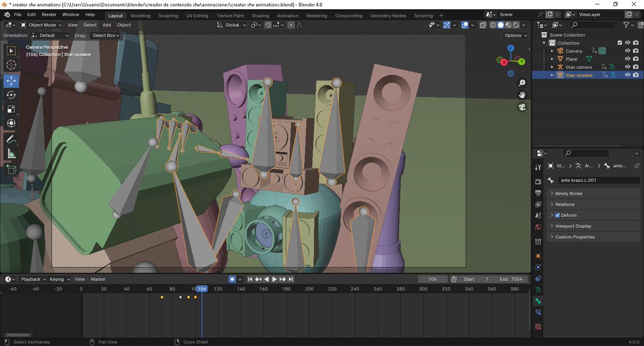This screenshot has width=644, height=346.
Task: Select the Cursor tool in left toolbar
Action: 11,65
